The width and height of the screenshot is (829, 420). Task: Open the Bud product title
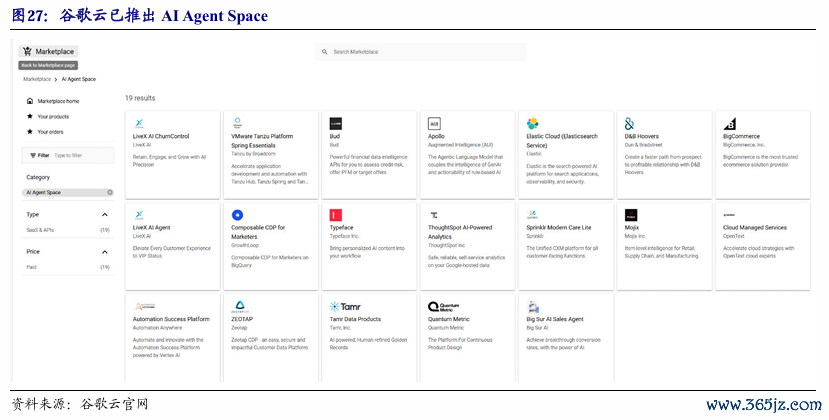point(335,136)
